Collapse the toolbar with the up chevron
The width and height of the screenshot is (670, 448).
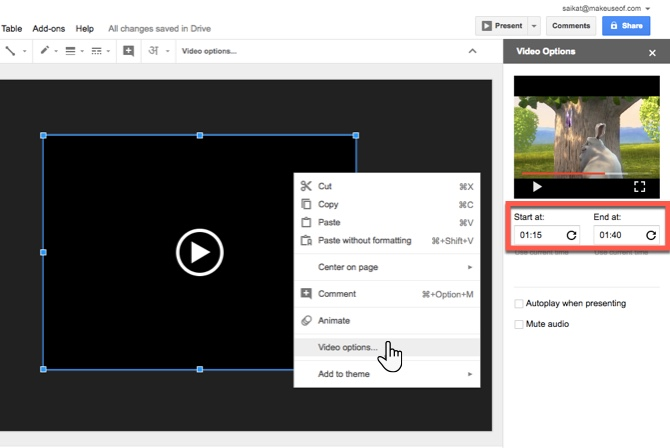pos(472,51)
